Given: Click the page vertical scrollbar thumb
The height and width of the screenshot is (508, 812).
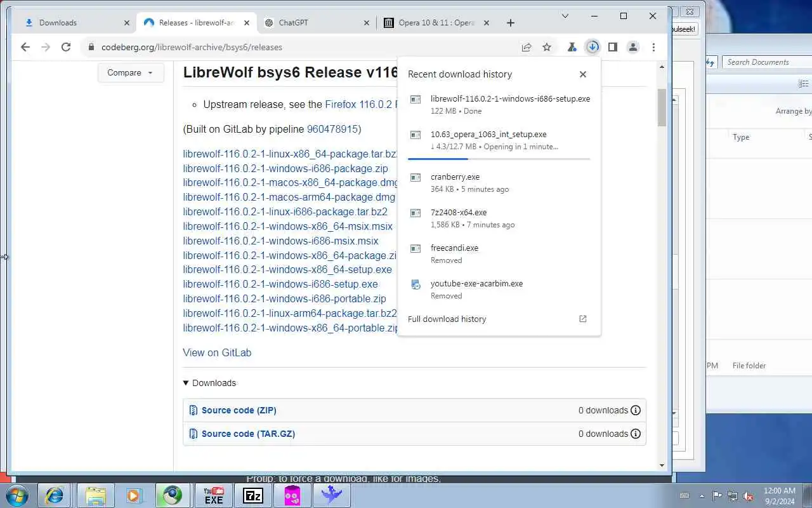Looking at the screenshot, I should coord(662,107).
